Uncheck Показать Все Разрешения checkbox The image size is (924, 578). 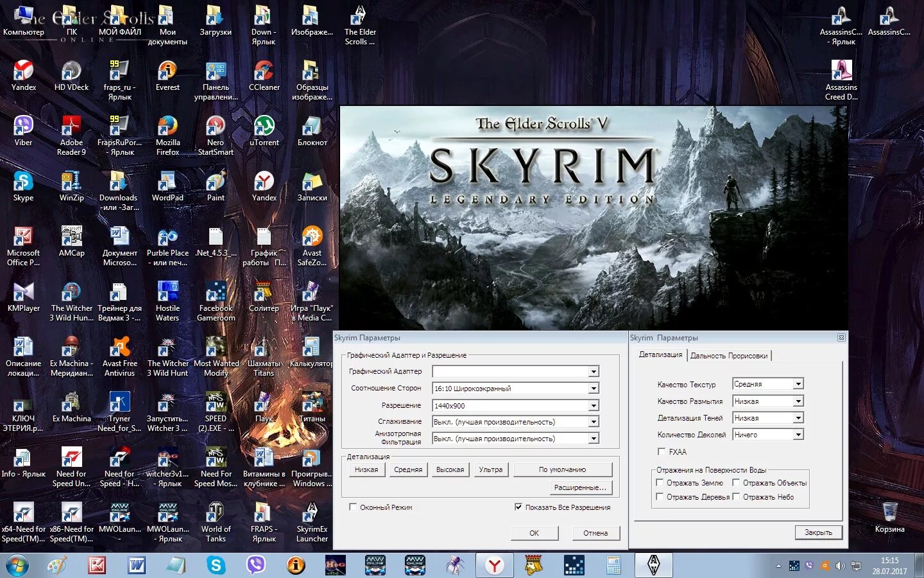pos(518,507)
